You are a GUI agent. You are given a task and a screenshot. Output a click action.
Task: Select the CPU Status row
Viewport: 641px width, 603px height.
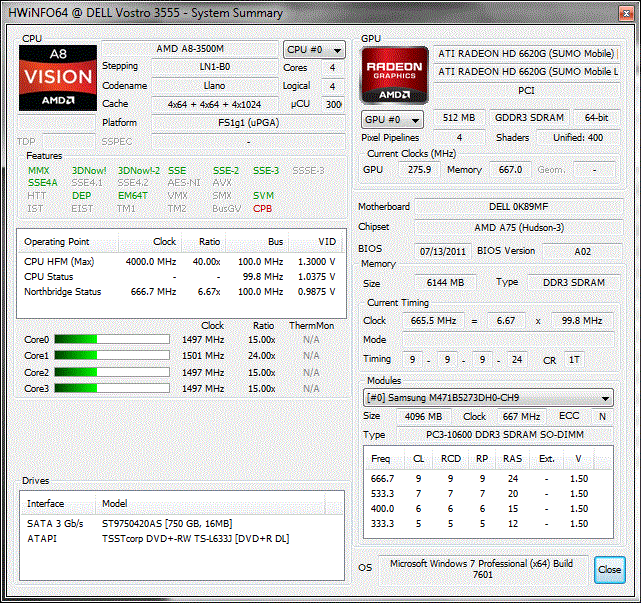[x=180, y=277]
